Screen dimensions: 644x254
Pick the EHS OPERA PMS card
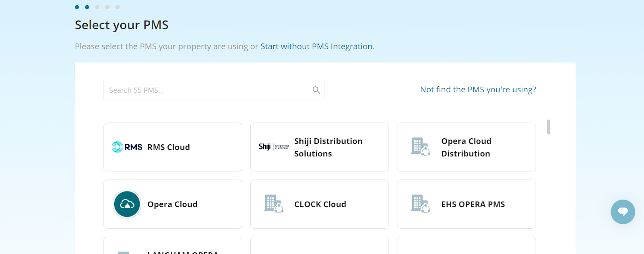click(466, 204)
